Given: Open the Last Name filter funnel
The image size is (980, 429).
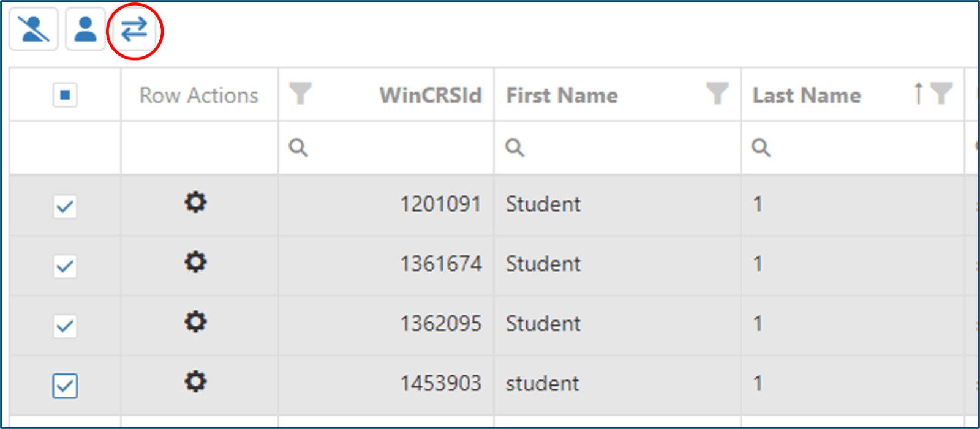Looking at the screenshot, I should pos(941,94).
